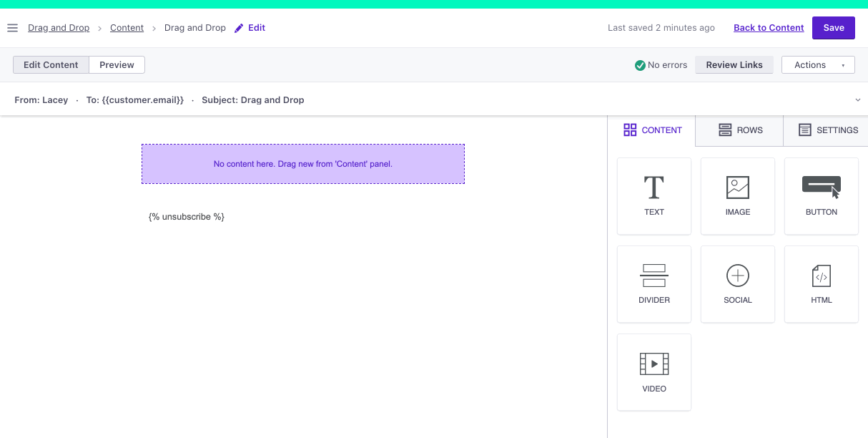
Task: Open the hamburger navigation menu
Action: pos(12,28)
